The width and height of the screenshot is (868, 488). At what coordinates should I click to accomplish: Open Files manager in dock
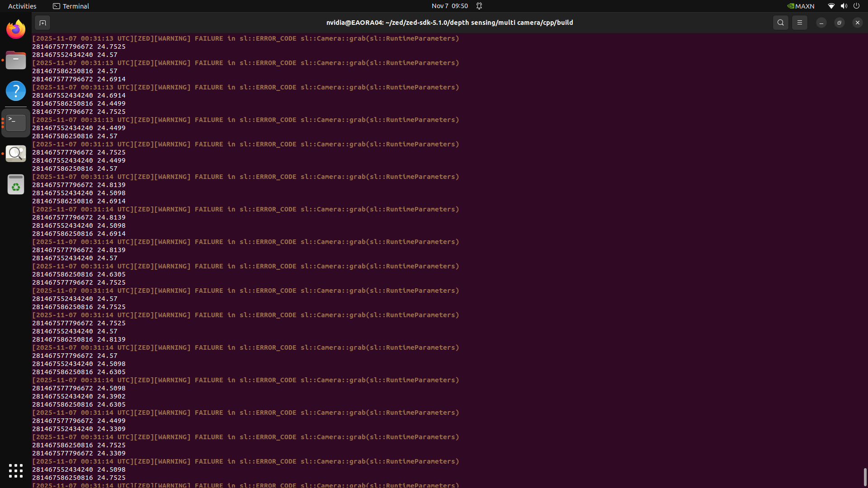tap(16, 60)
